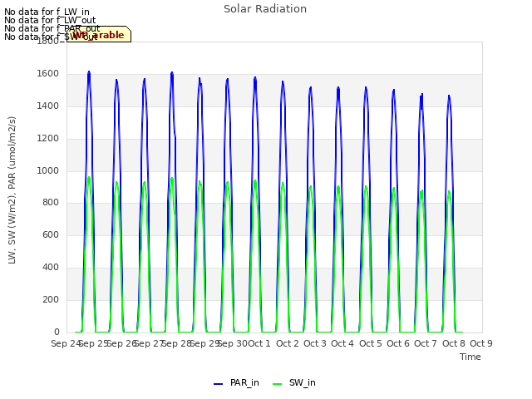
Task: Click the Oct 9 x-axis tick label
Action: pos(481,343)
